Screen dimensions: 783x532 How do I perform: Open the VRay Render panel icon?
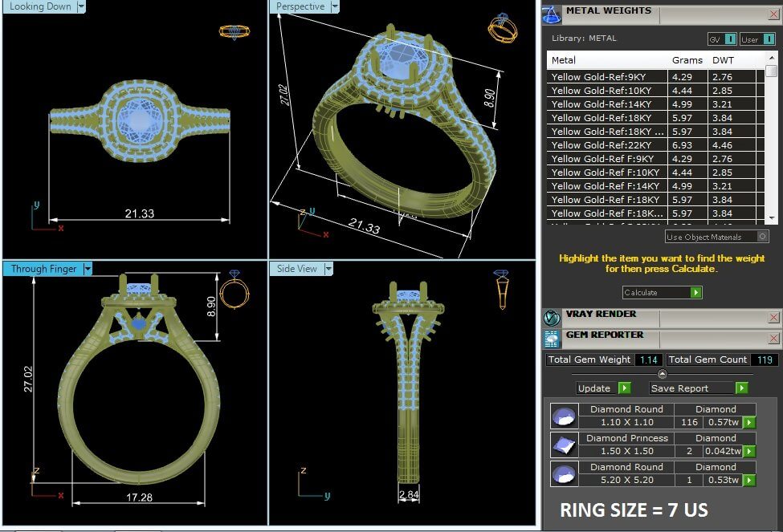coord(551,317)
